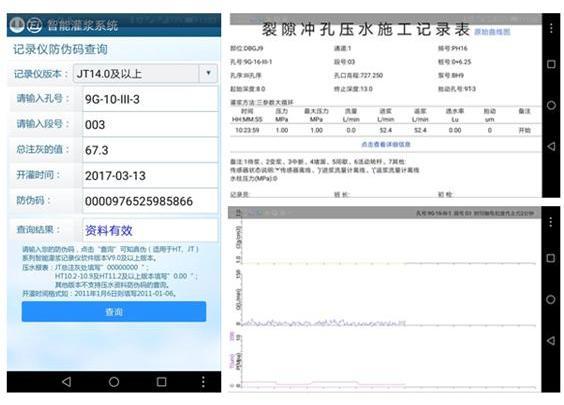
Task: Tap the Android back icon in bottom bar
Action: tap(67, 382)
